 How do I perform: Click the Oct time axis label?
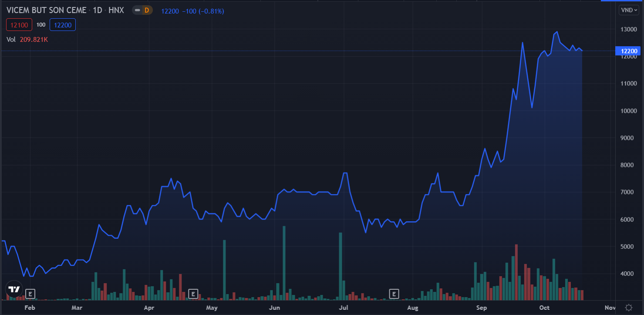pyautogui.click(x=545, y=308)
